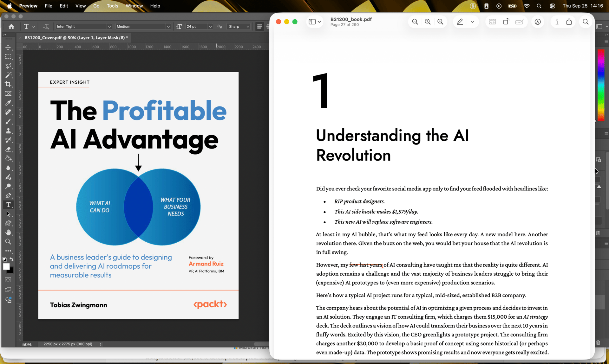Open the Tools menu in menu bar

tap(112, 6)
